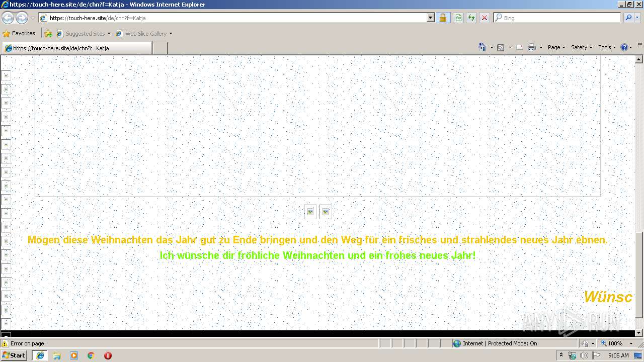Image resolution: width=644 pixels, height=362 pixels.
Task: Stop loading with the red X
Action: tap(485, 18)
